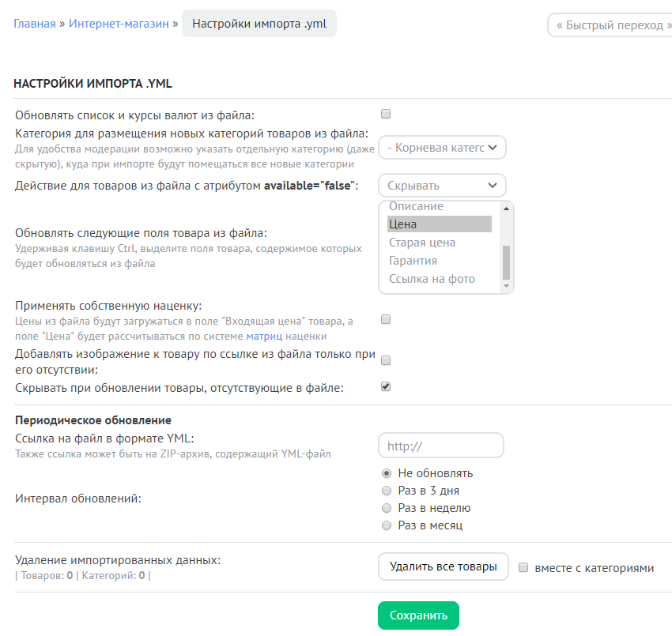Select the 'Не обновлять' radio option

tap(387, 473)
